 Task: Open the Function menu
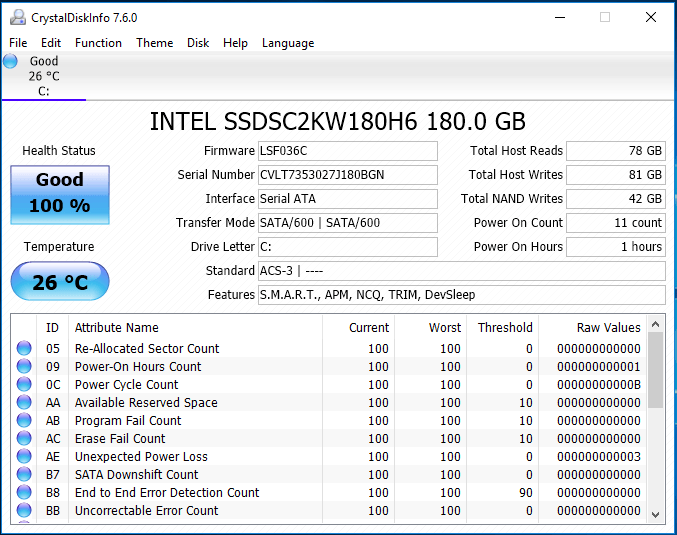(98, 43)
